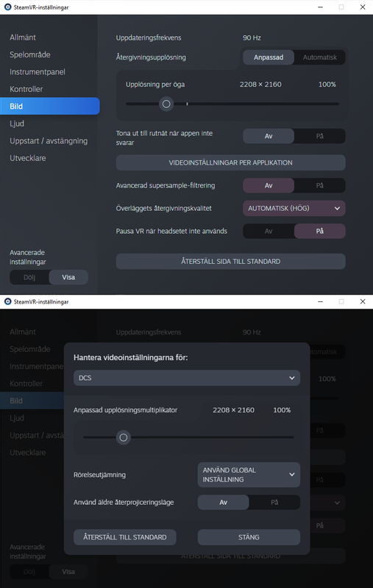Turn on Tona ut till rutnät option
The height and width of the screenshot is (588, 373).
[320, 136]
